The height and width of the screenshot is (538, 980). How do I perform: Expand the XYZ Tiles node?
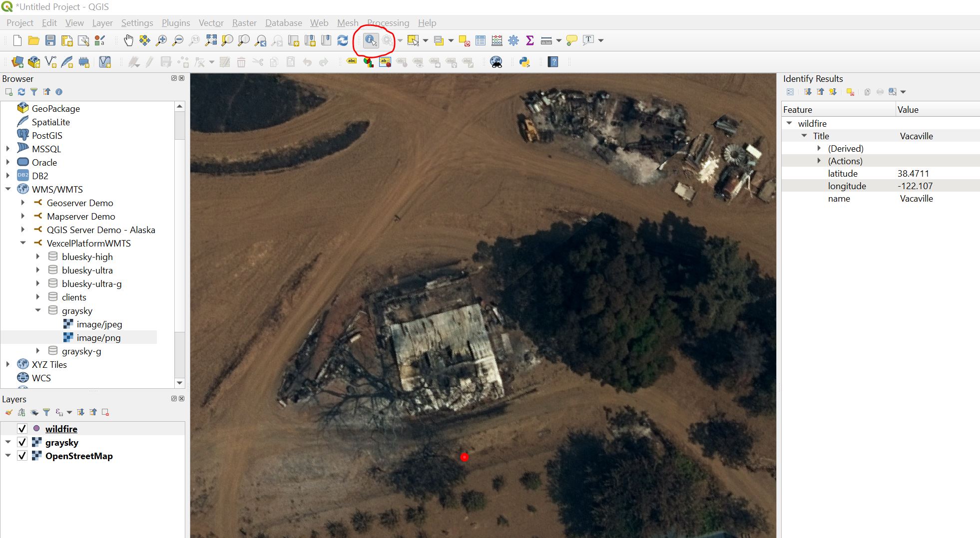8,364
